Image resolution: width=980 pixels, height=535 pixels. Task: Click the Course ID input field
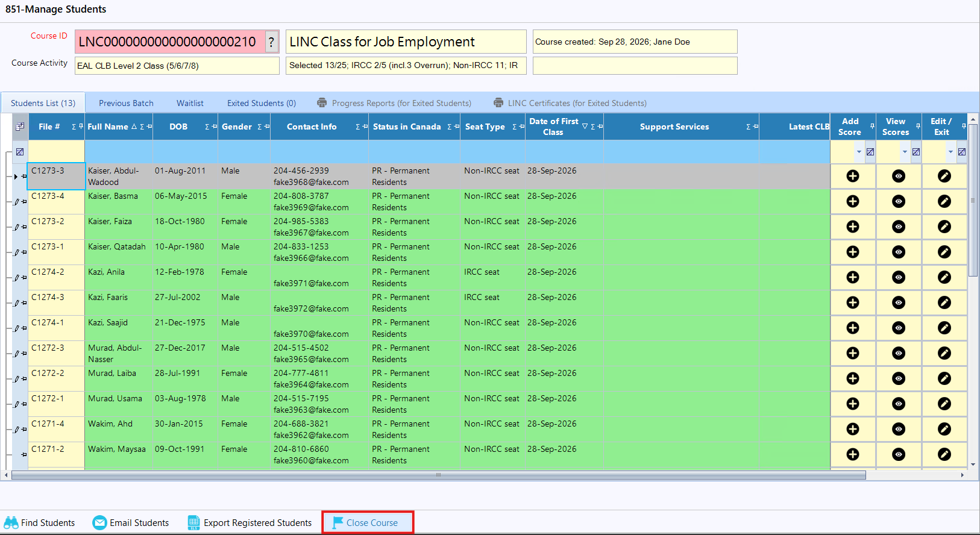pyautogui.click(x=170, y=42)
